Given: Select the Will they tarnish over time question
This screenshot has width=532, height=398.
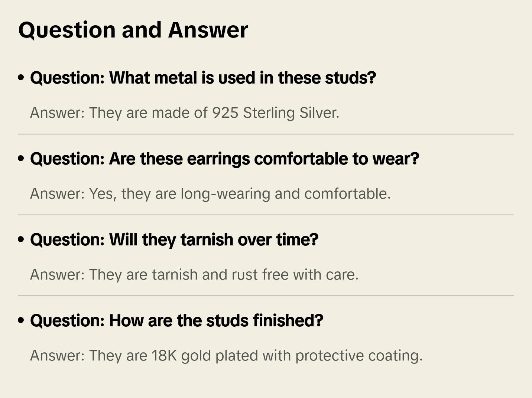Looking at the screenshot, I should point(174,240).
